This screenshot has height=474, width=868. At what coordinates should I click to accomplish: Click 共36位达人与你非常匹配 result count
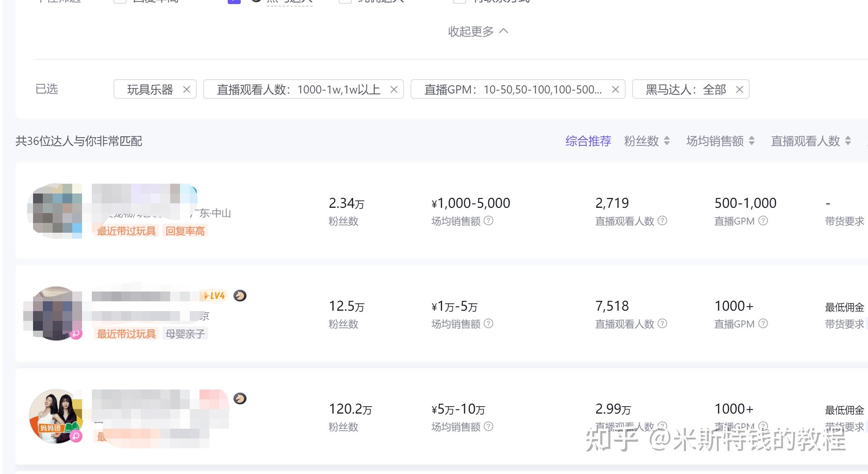[x=79, y=141]
